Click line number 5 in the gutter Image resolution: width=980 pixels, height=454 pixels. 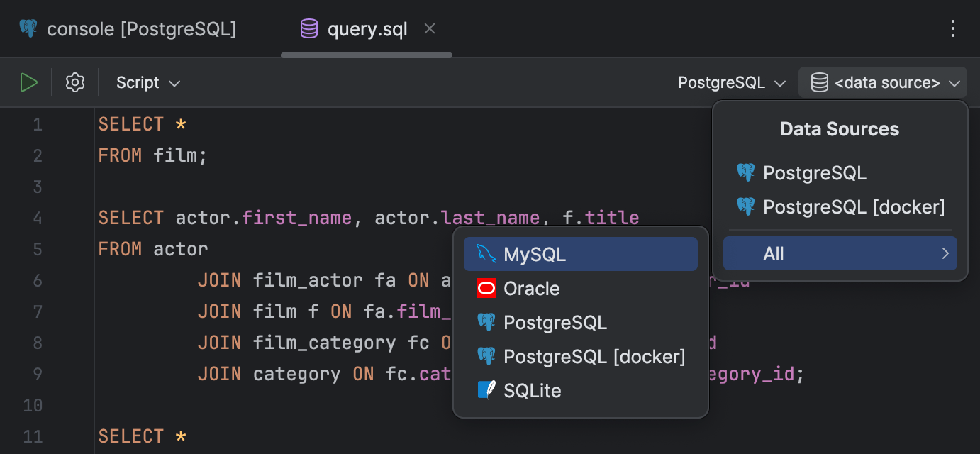(38, 248)
